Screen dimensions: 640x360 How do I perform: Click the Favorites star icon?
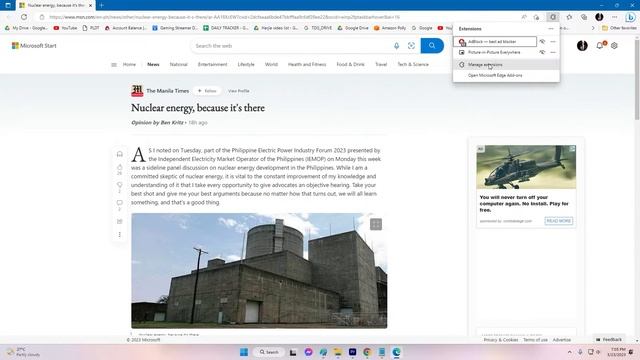pos(569,17)
